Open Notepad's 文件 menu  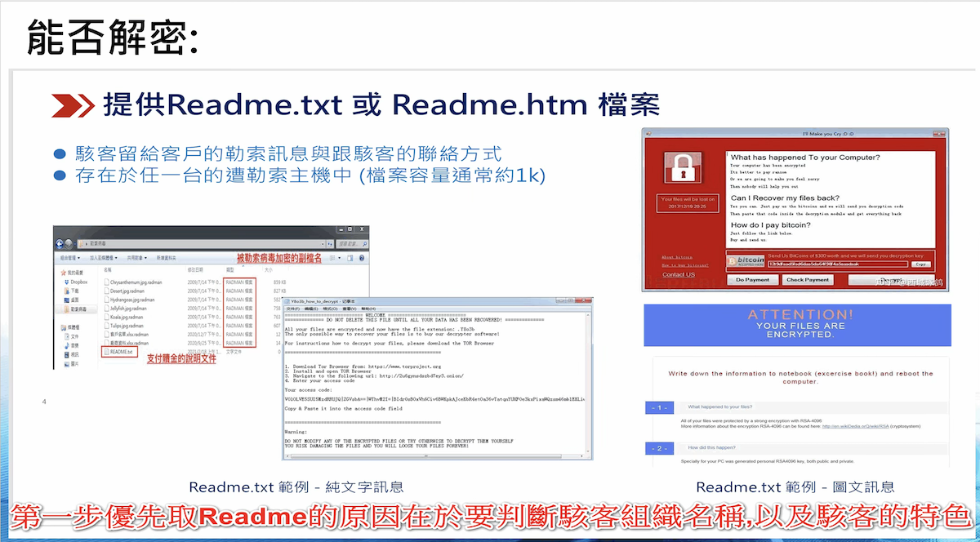[292, 309]
